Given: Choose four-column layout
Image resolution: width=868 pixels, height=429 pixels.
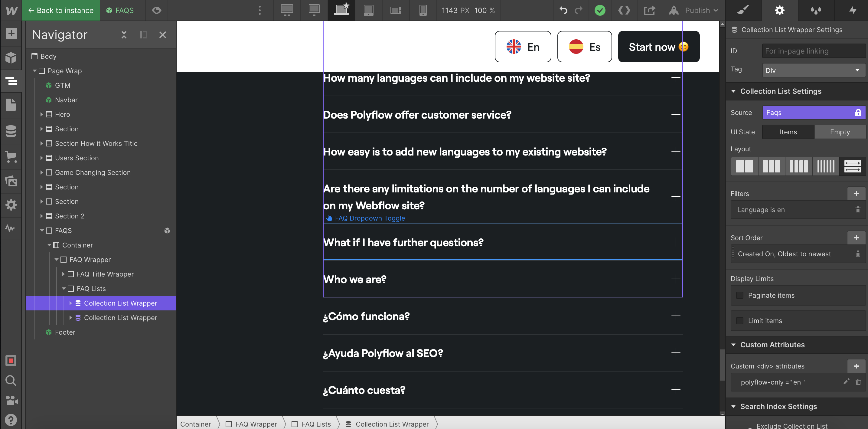Looking at the screenshot, I should click(x=798, y=166).
